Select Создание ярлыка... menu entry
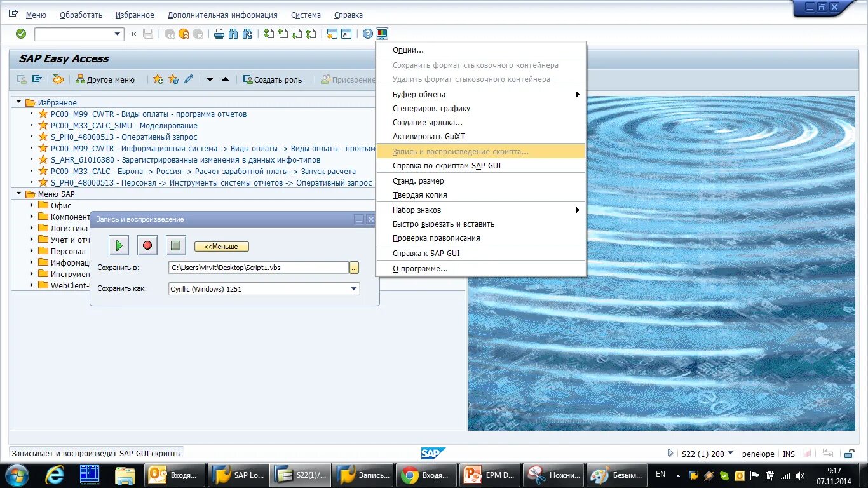 click(480, 123)
